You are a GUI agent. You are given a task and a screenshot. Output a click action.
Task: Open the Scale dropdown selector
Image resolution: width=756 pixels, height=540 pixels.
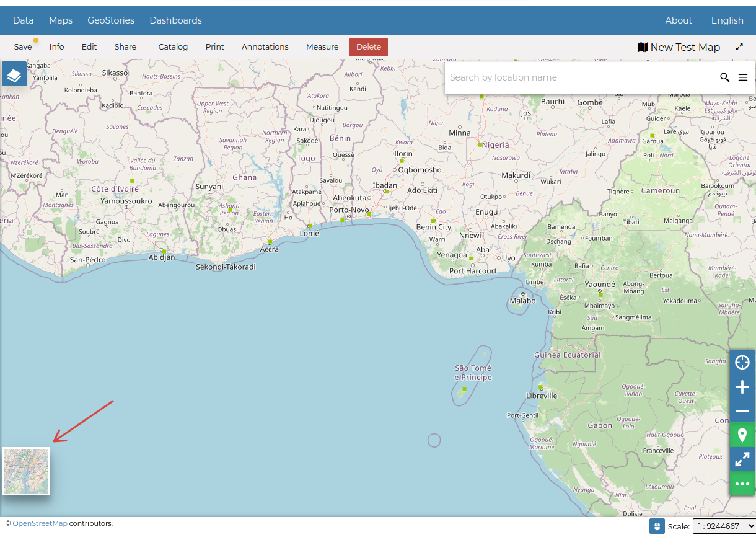pyautogui.click(x=724, y=526)
